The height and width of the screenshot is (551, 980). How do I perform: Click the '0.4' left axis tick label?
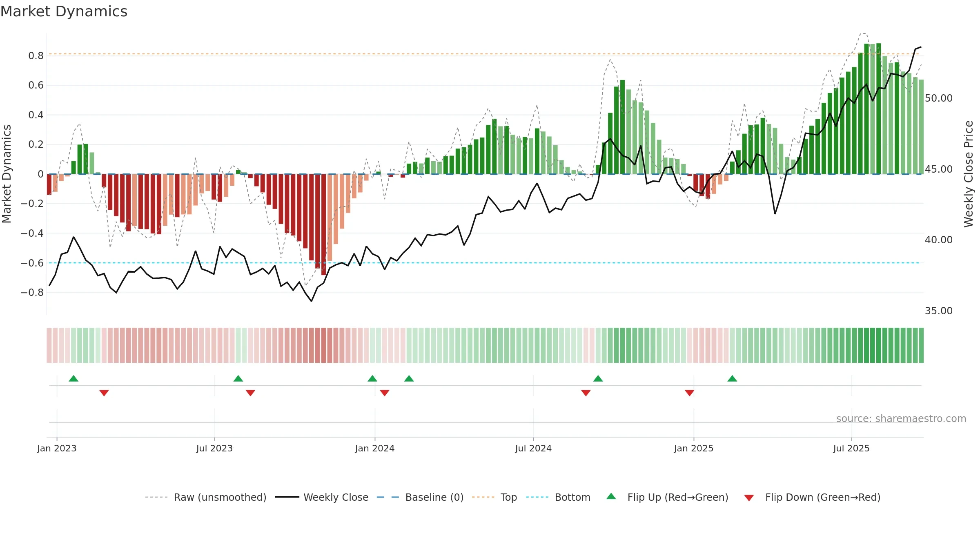click(x=36, y=115)
